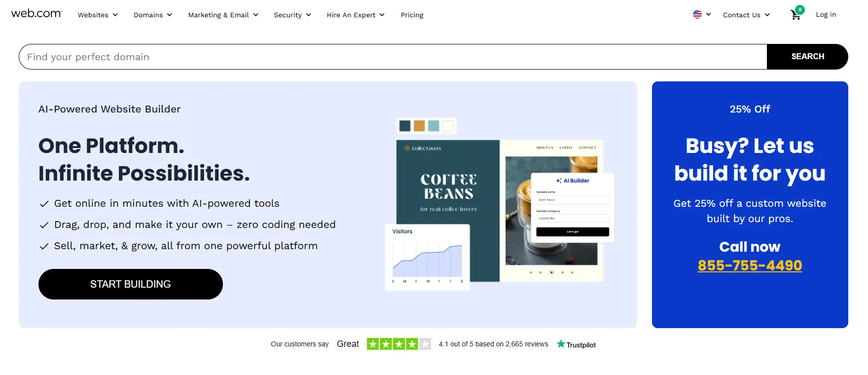Open the Security dropdown menu

[292, 15]
